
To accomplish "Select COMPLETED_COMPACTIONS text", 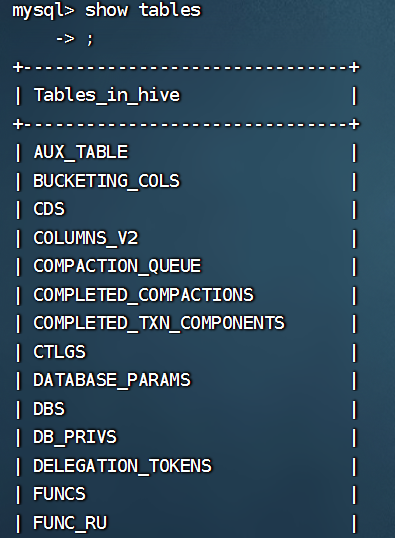I will [143, 295].
